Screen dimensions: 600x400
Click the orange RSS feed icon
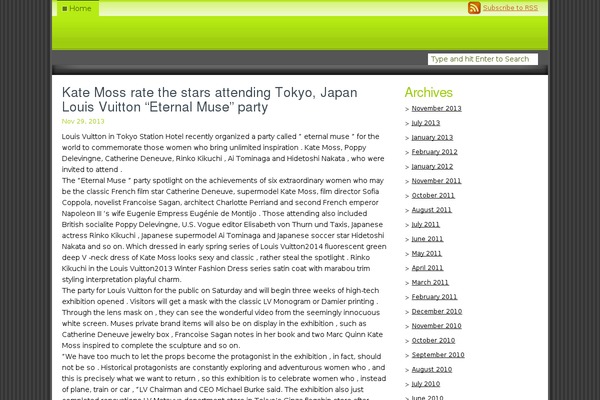click(474, 8)
